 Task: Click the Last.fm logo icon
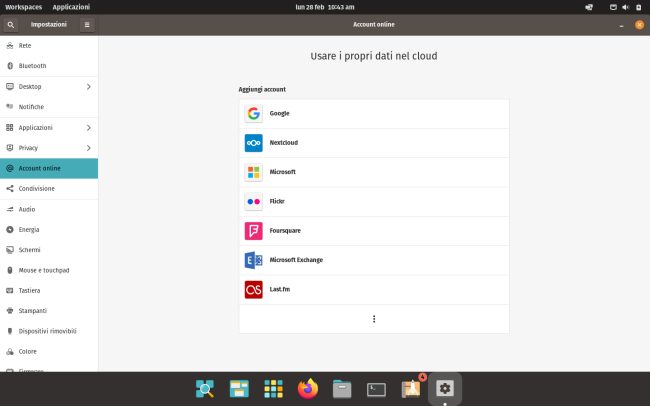pos(253,289)
